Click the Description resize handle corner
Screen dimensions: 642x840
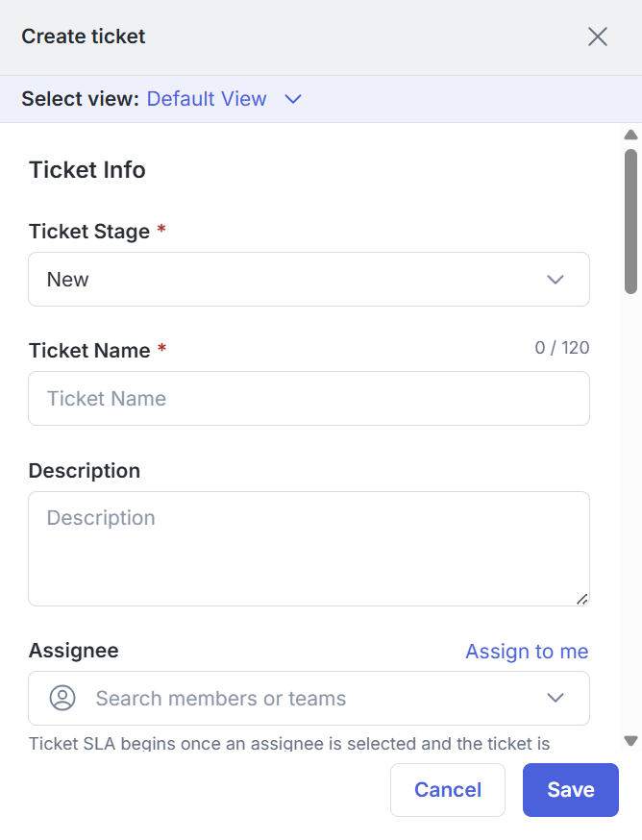581,599
